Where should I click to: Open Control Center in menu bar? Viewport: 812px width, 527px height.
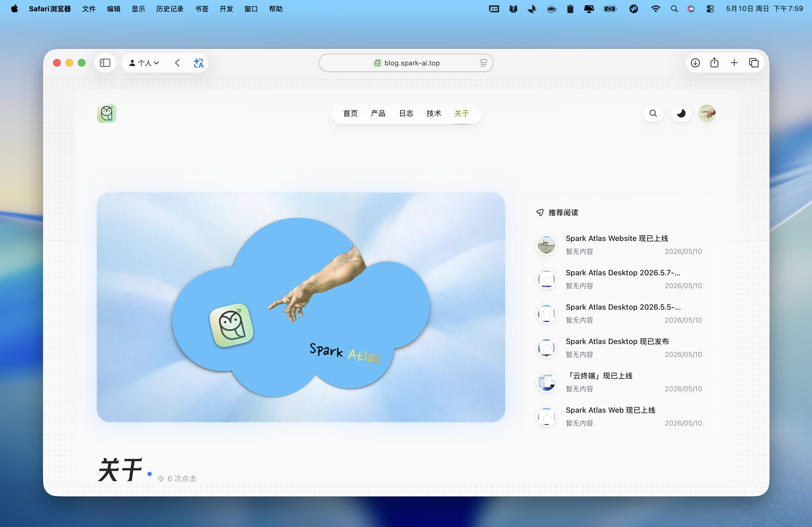pyautogui.click(x=710, y=9)
